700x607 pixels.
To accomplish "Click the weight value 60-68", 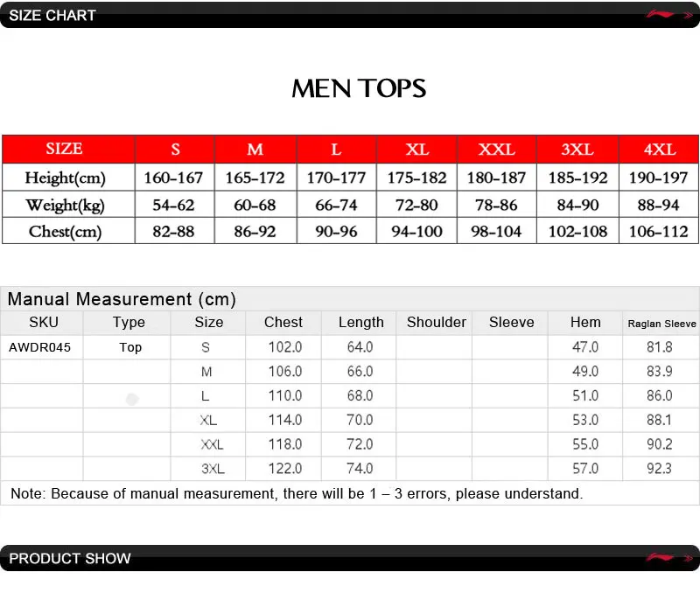I will click(255, 205).
